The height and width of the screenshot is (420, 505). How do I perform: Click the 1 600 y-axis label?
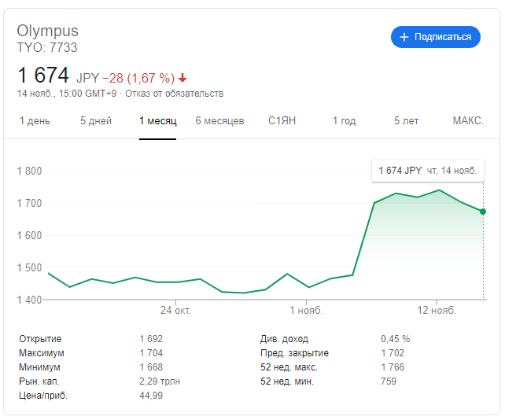click(29, 235)
